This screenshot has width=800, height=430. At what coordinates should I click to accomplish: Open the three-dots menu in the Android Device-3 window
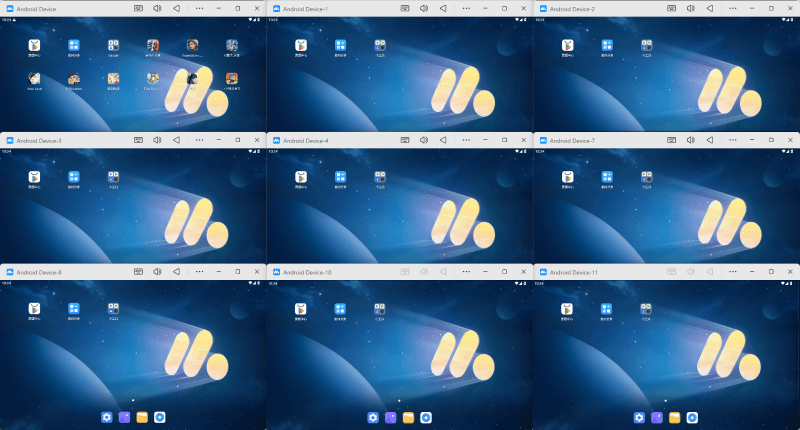pyautogui.click(x=199, y=140)
